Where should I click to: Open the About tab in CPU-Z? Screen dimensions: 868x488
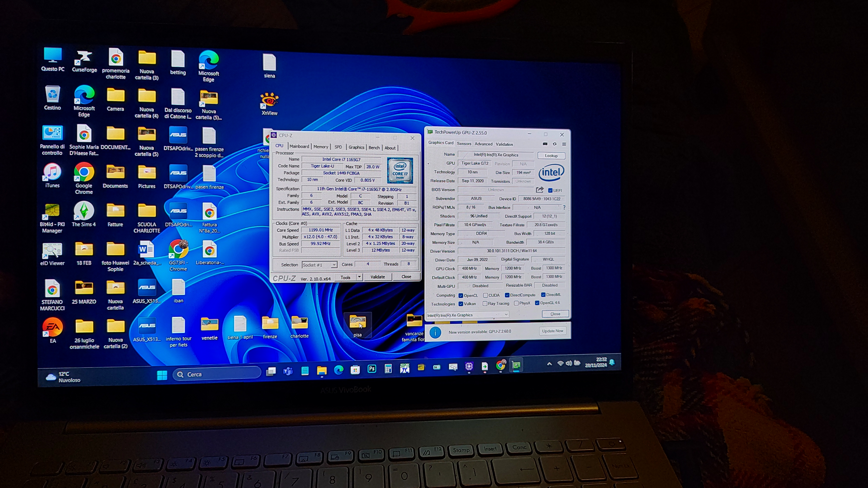point(390,148)
